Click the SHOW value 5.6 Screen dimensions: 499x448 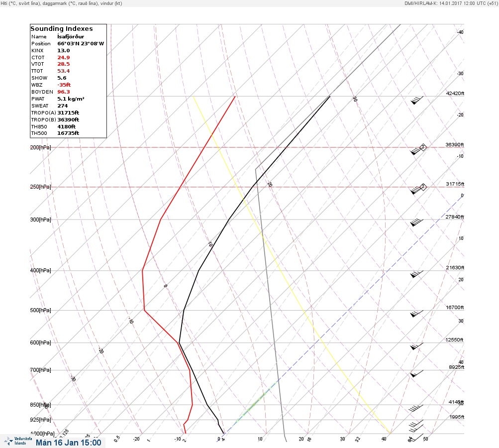[x=62, y=78]
